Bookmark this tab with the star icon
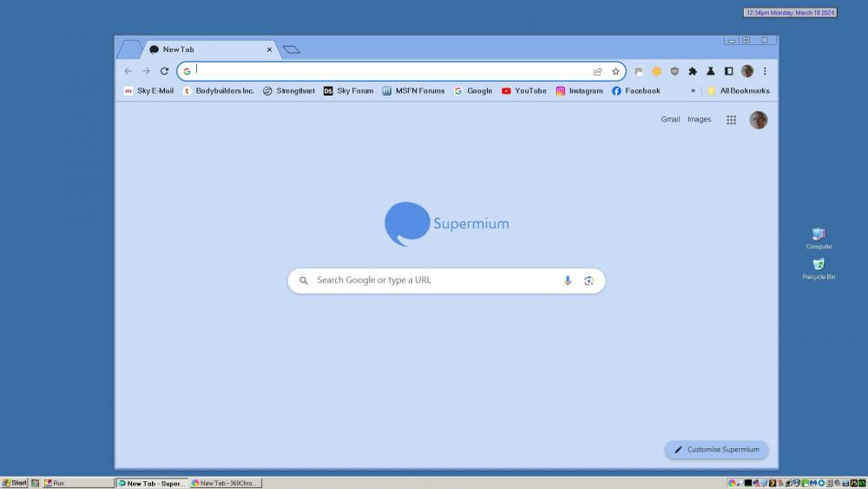 coord(615,71)
